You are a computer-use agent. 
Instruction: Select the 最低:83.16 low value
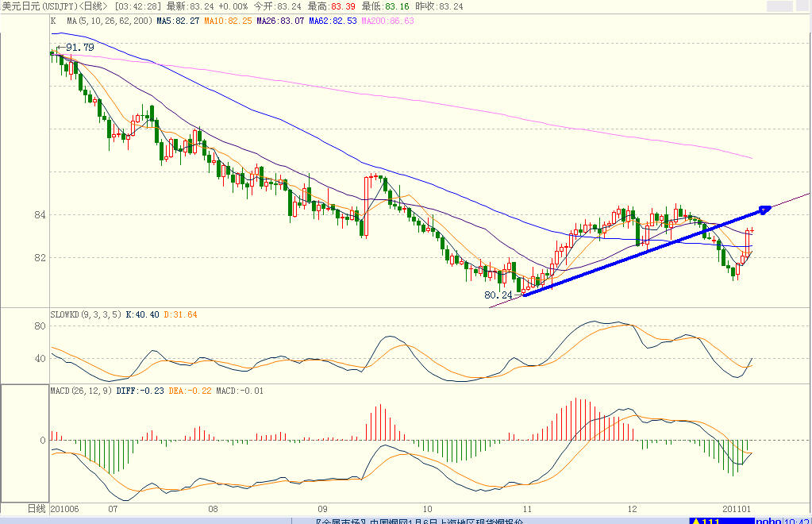[x=385, y=6]
